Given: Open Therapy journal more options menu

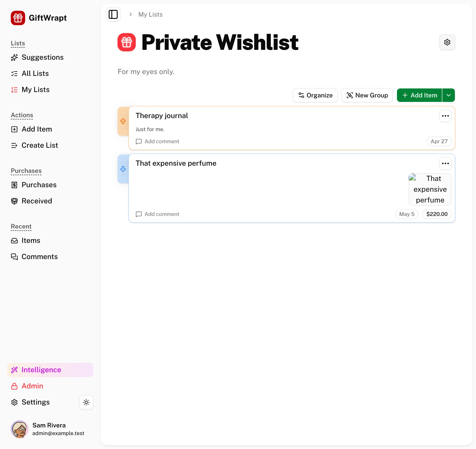Looking at the screenshot, I should pyautogui.click(x=445, y=116).
